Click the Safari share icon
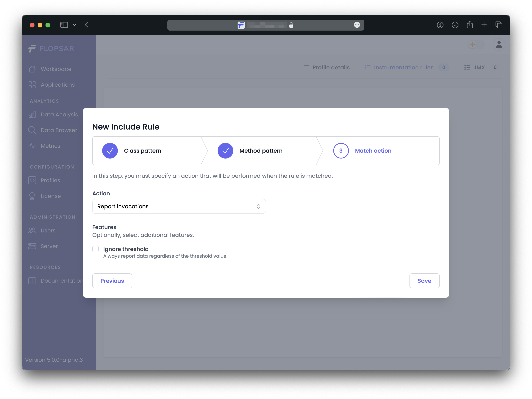The height and width of the screenshot is (399, 532). click(469, 25)
